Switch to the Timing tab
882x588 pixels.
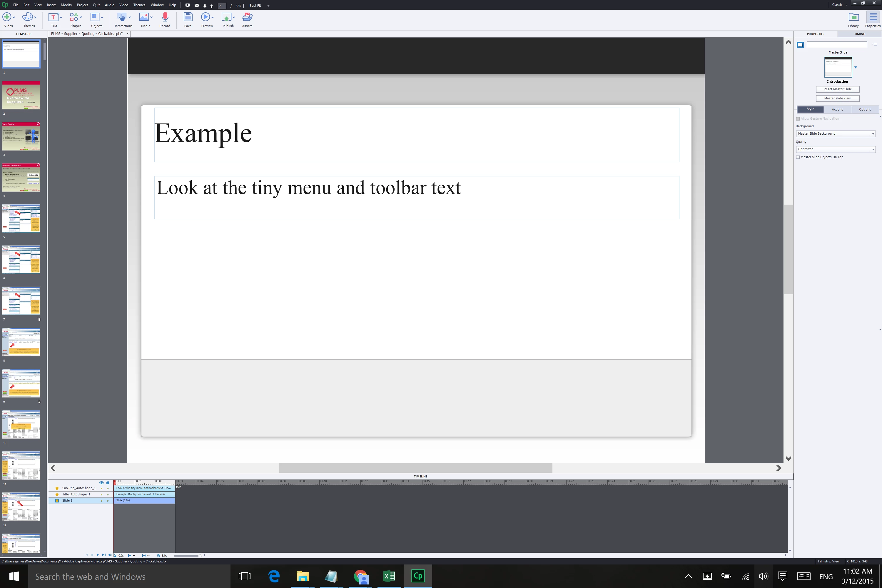[x=859, y=34]
